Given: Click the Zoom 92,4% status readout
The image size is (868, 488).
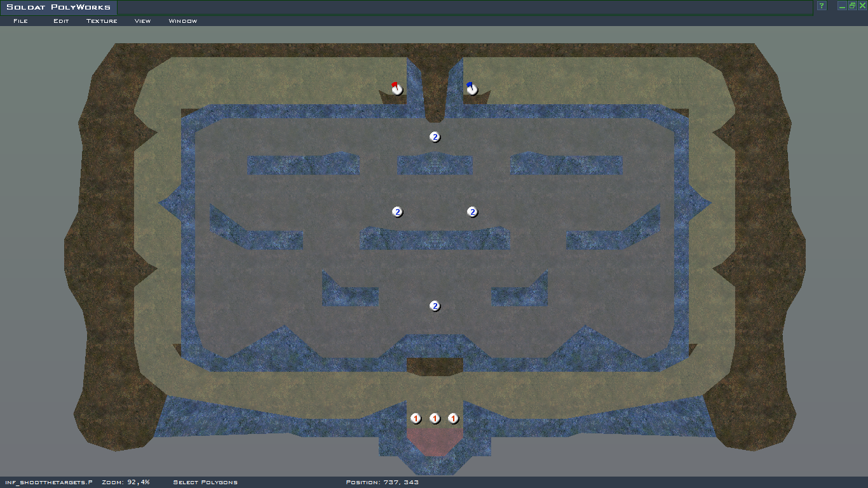Looking at the screenshot, I should click(125, 482).
